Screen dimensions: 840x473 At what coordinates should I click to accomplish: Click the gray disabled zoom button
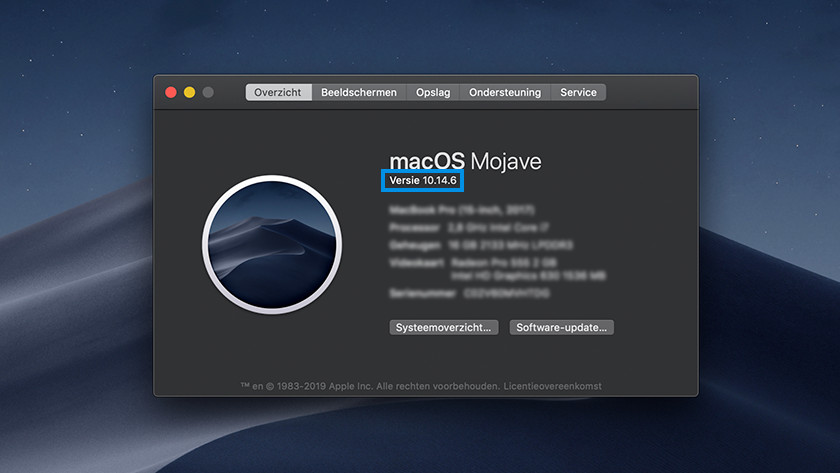tap(208, 92)
